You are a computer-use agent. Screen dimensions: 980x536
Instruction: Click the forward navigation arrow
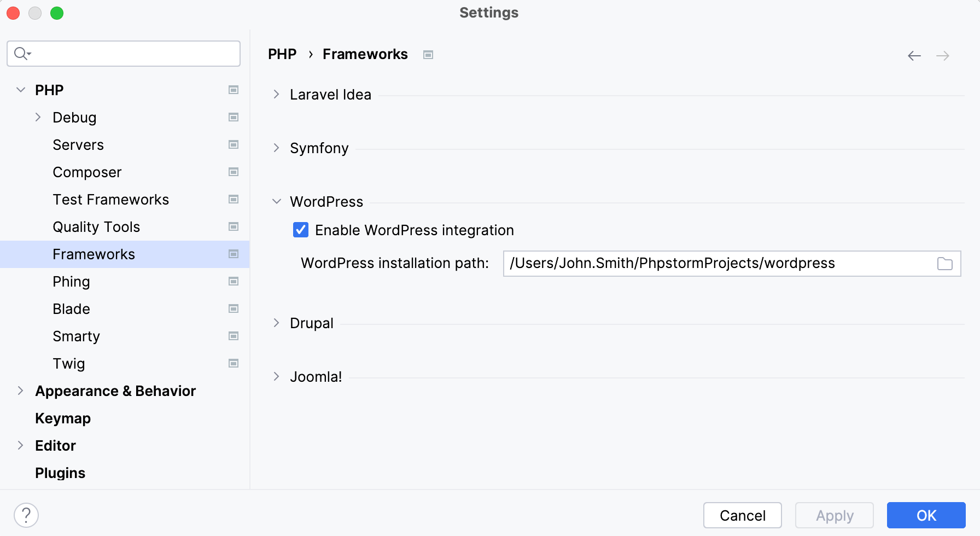(x=943, y=55)
